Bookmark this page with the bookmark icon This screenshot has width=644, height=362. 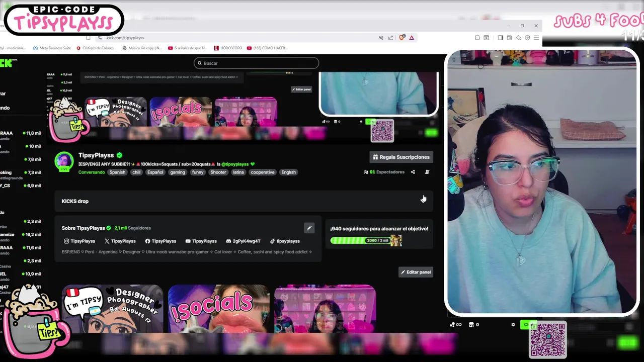pos(88,38)
